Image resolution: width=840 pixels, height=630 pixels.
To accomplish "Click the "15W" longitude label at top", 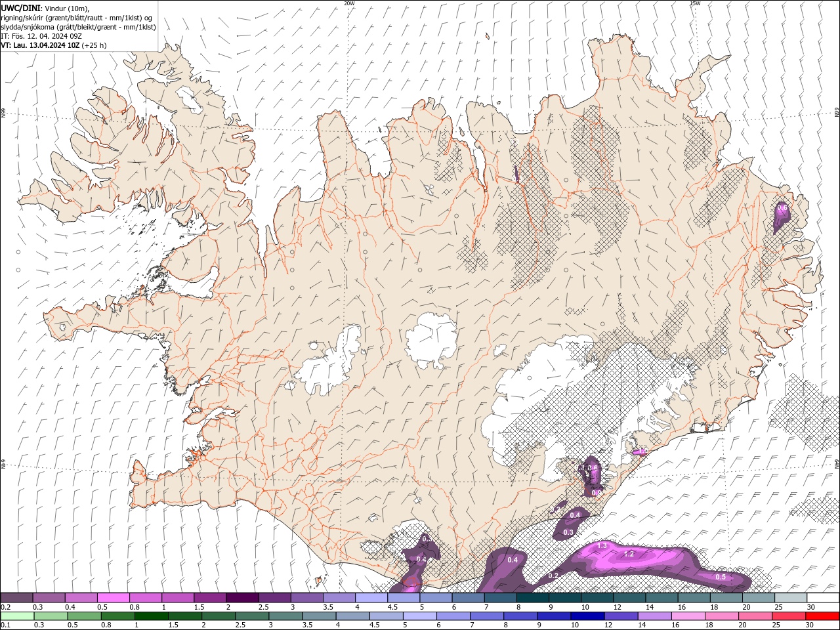I will coord(695,3).
